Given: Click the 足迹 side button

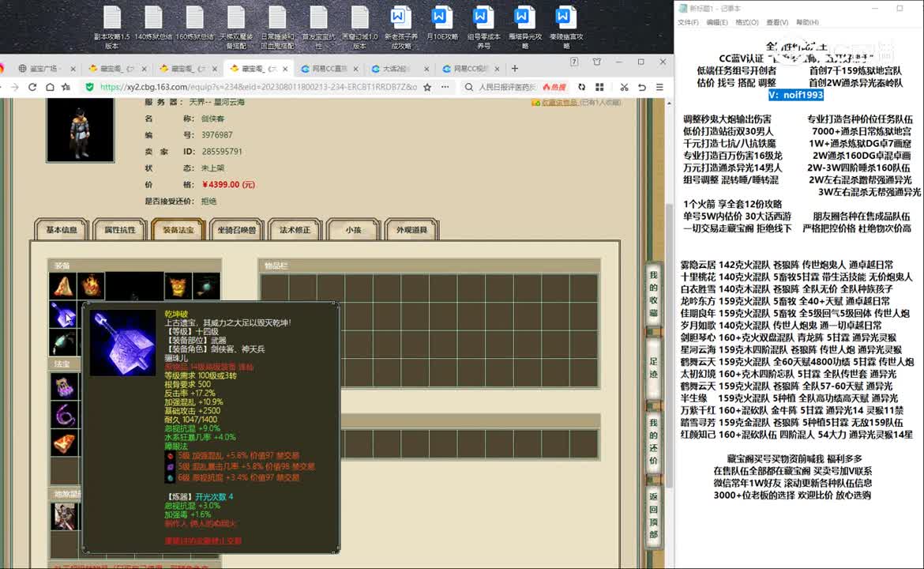Looking at the screenshot, I should (x=653, y=367).
